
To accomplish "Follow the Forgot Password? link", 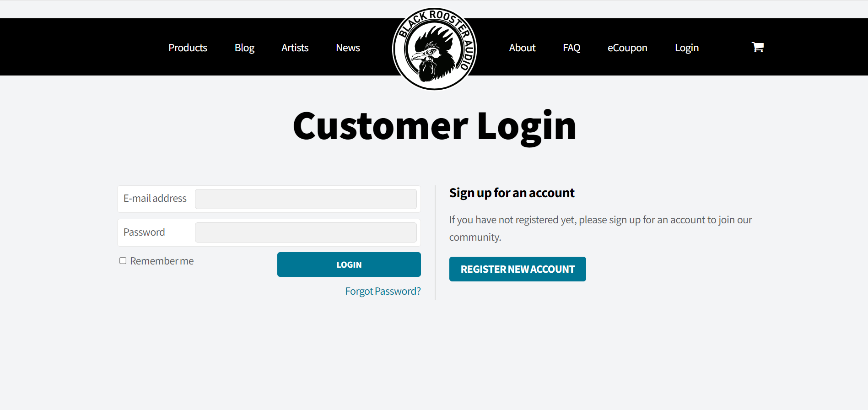I will [x=383, y=291].
